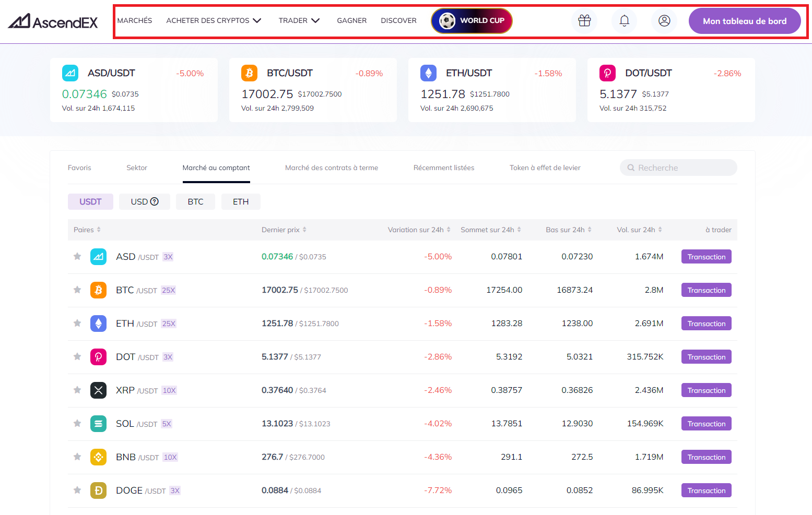Sort by Bas sur 24h arrows
812x515 pixels.
(x=590, y=230)
